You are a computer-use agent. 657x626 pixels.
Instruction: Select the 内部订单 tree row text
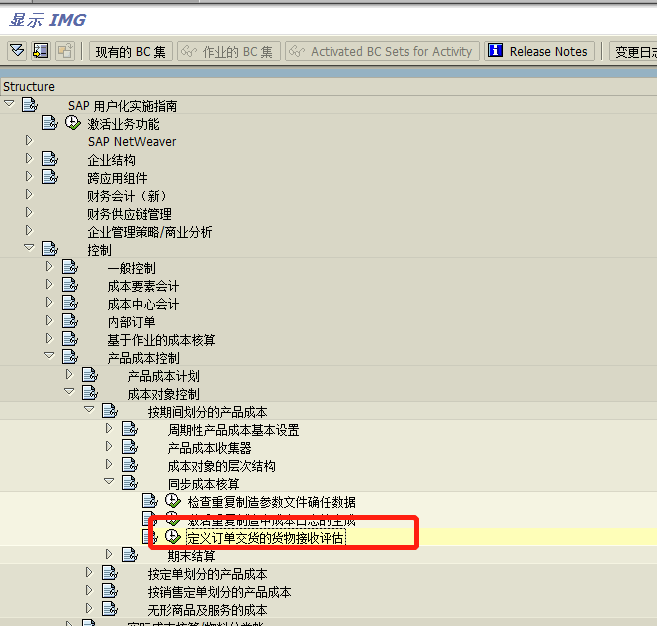(131, 322)
